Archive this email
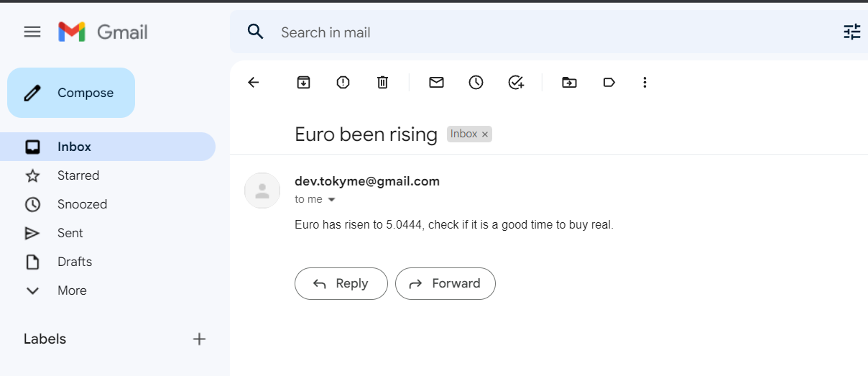The image size is (868, 376). (303, 82)
